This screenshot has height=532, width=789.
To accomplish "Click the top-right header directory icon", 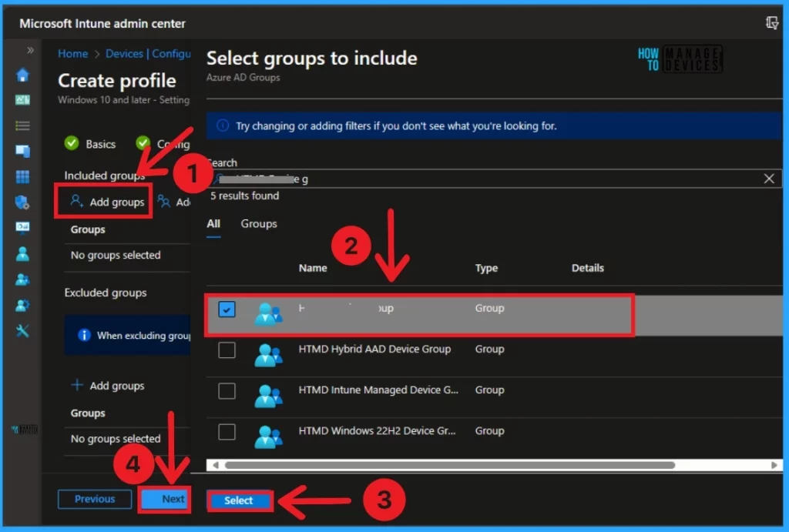I will coord(772,22).
